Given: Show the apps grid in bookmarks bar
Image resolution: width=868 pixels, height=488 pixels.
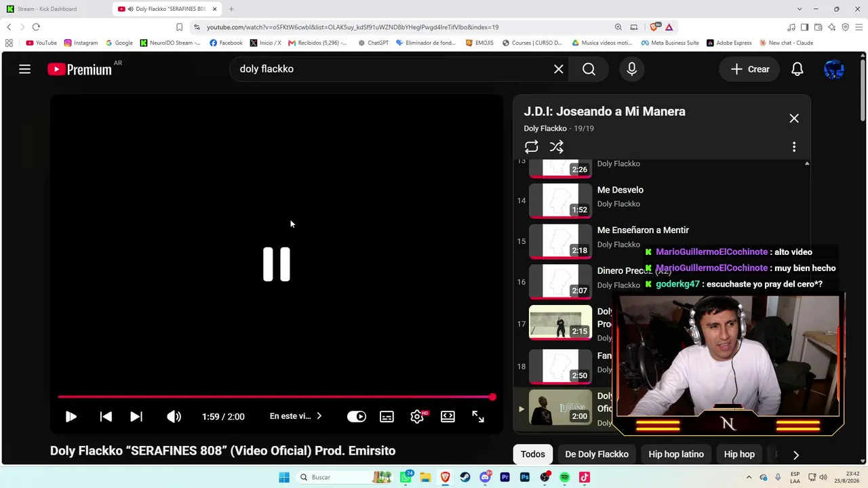Looking at the screenshot, I should coord(9,43).
